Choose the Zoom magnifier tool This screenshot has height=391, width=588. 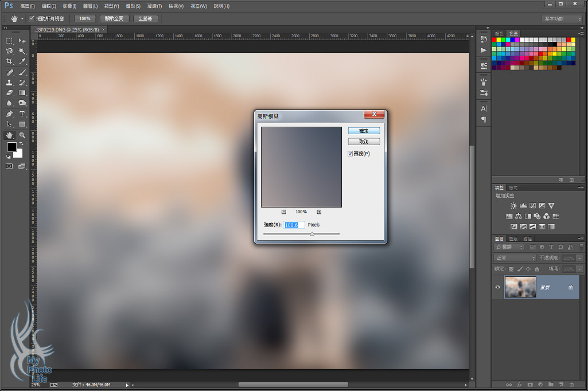click(22, 135)
